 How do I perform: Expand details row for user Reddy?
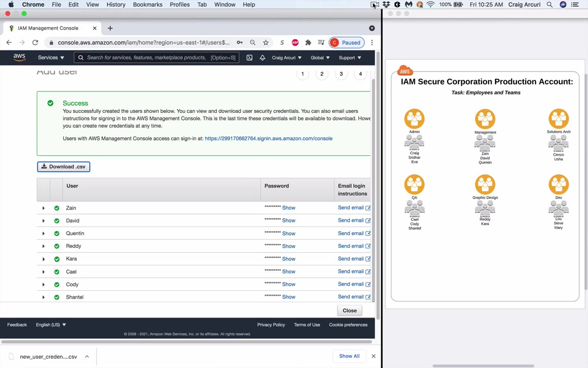pos(43,246)
